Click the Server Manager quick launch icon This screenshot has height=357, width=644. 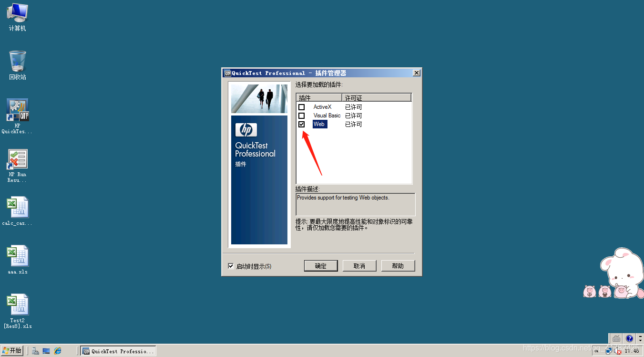[x=35, y=351]
